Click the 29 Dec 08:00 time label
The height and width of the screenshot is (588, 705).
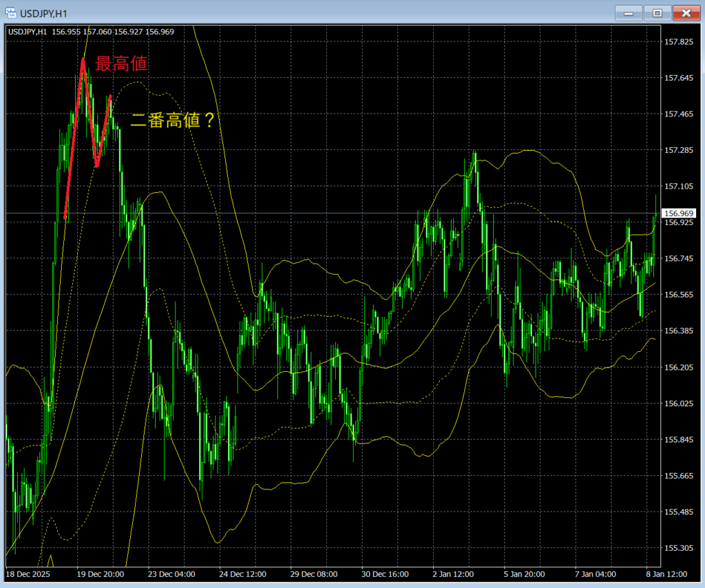pos(313,574)
